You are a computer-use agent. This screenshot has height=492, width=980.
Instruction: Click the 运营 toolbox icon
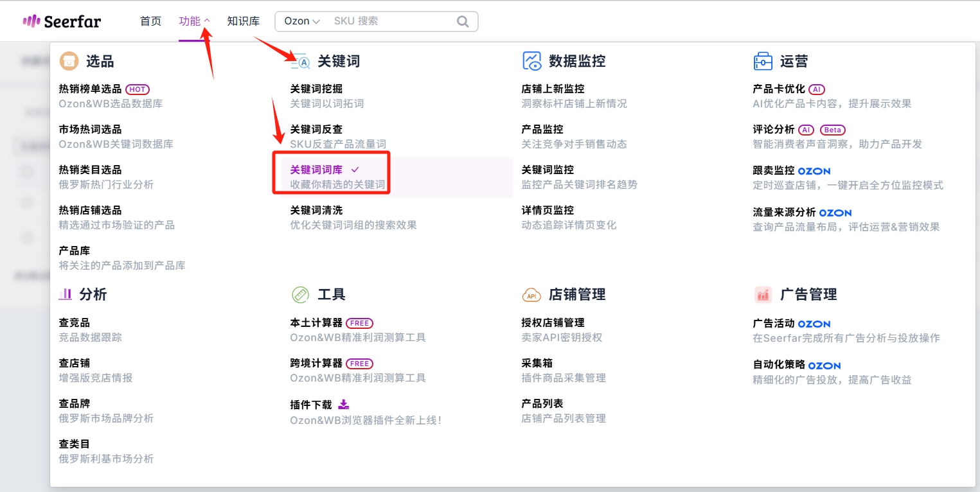[763, 61]
